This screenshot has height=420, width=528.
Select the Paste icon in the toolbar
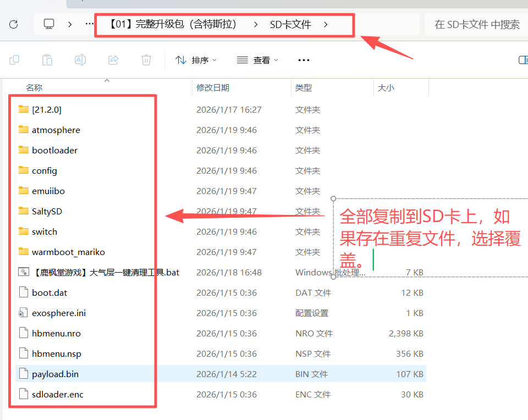click(x=47, y=60)
